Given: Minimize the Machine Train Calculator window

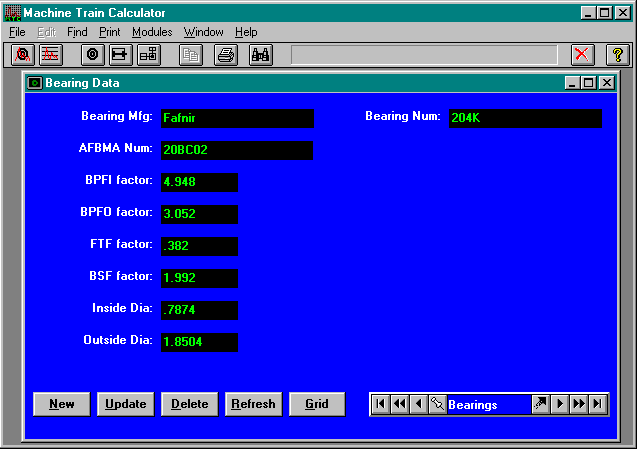Looking at the screenshot, I should pos(588,13).
